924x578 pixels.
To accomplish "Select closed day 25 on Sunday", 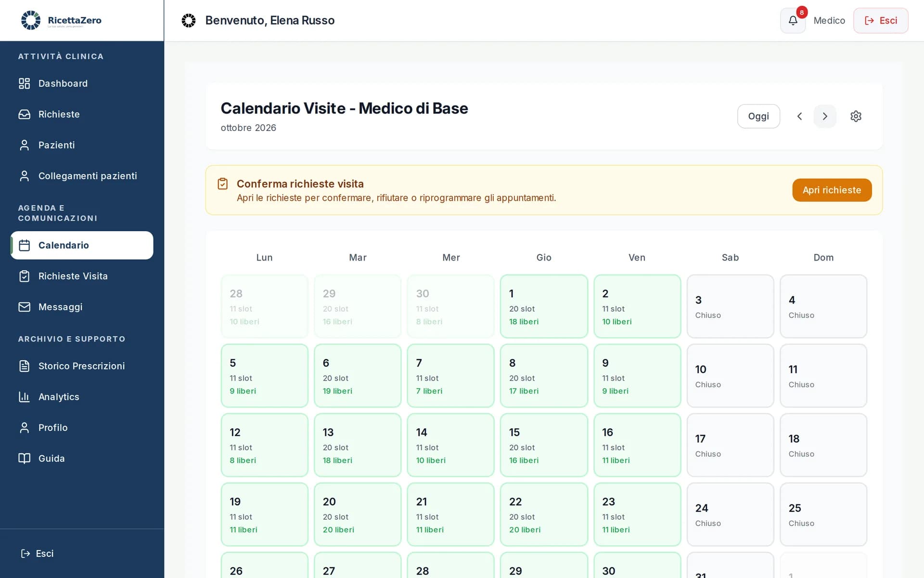I will [823, 514].
